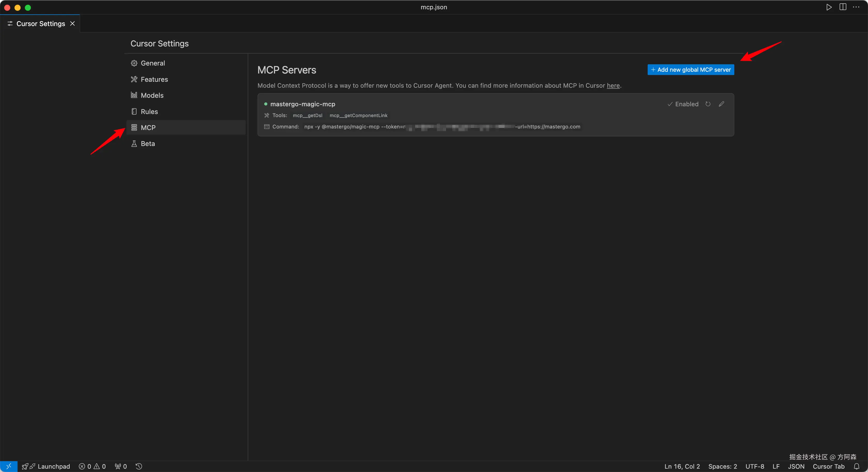Open the more actions ellipsis menu
868x472 pixels.
point(856,7)
